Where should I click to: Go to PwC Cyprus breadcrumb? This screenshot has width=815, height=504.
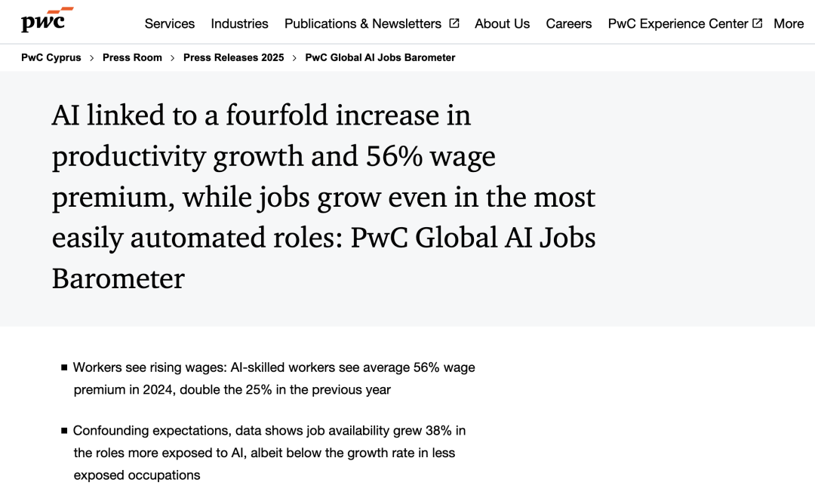point(51,57)
